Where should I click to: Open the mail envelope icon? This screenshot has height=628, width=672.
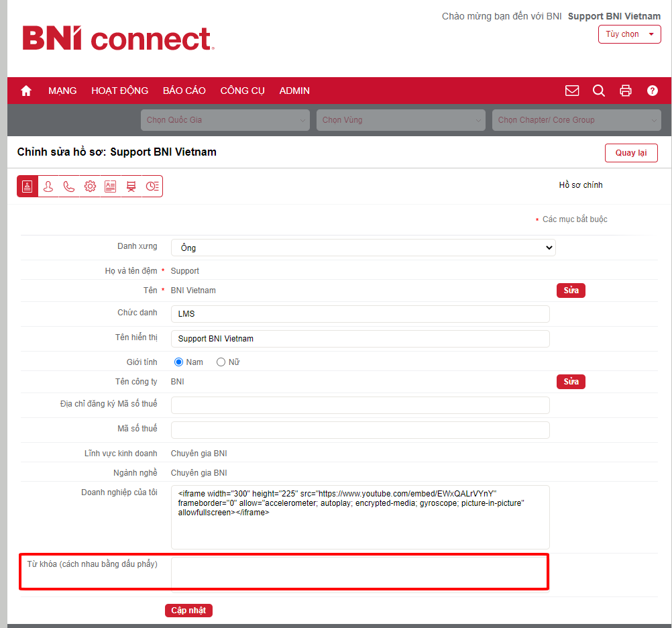click(x=572, y=91)
